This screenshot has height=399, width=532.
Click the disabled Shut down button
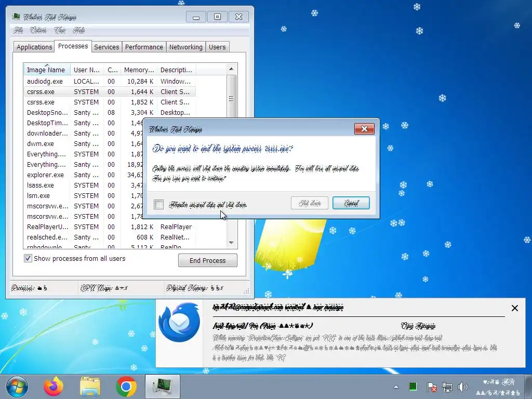(310, 203)
